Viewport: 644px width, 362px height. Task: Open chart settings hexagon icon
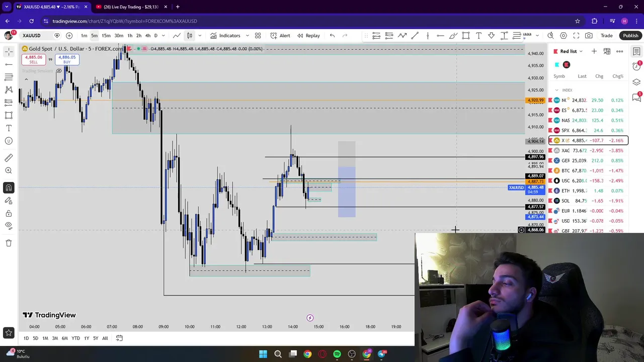(563, 36)
